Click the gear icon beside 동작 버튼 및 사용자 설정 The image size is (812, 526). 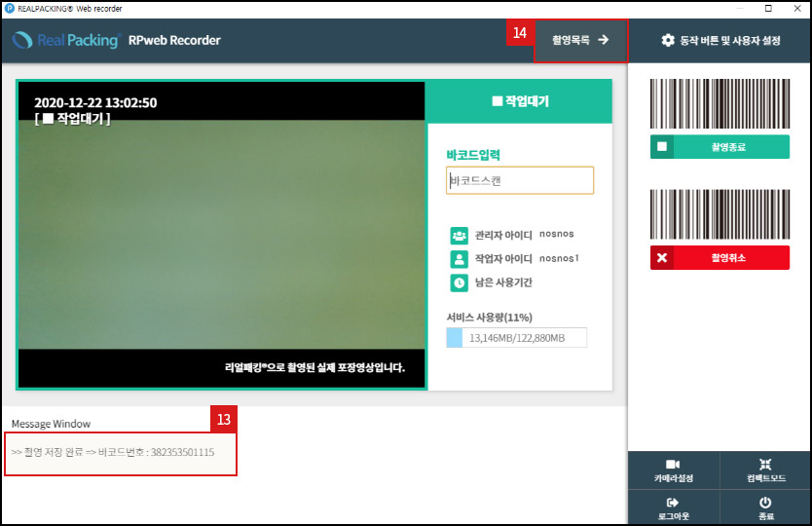point(668,40)
